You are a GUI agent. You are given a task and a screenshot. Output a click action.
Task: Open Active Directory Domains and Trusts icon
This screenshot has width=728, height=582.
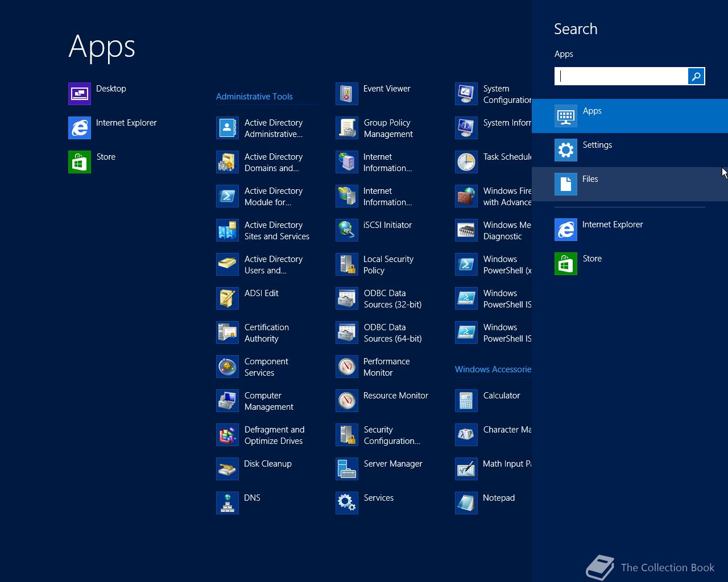point(227,162)
